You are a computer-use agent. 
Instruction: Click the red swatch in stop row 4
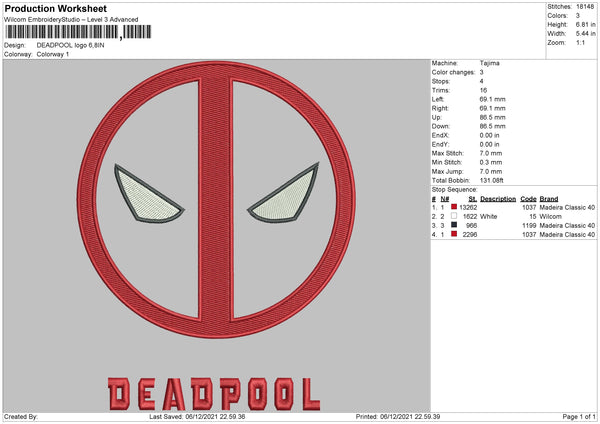pyautogui.click(x=454, y=234)
